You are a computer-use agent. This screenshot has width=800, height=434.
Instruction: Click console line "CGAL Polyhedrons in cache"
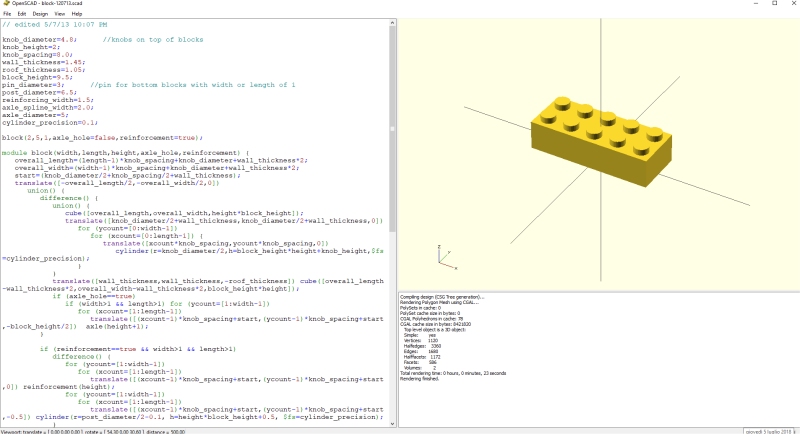pyautogui.click(x=432, y=319)
